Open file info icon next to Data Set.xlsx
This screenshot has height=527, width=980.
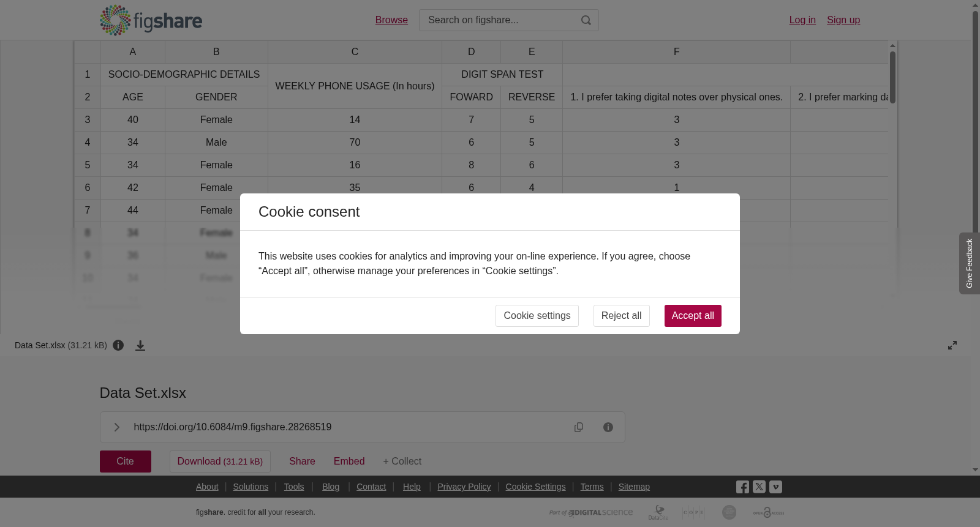point(118,345)
